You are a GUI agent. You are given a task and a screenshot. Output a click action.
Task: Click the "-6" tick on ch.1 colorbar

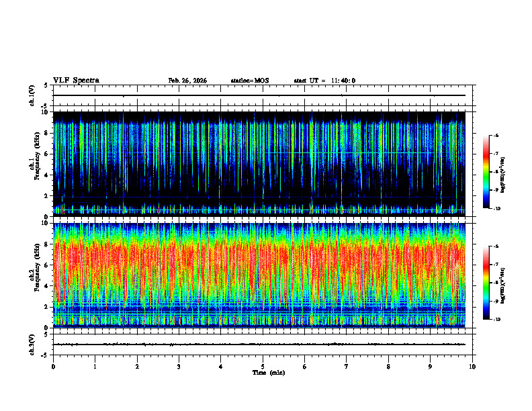(496, 136)
